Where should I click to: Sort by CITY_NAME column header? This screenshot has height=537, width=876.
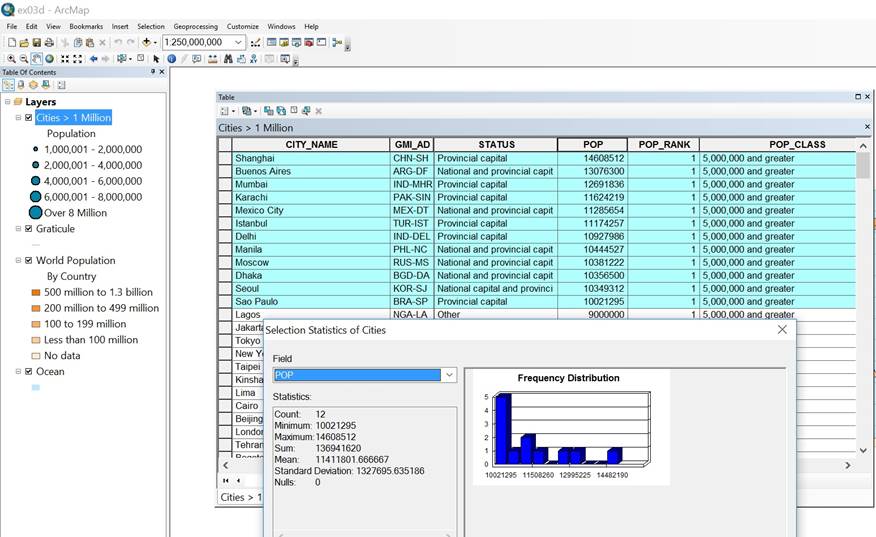(311, 145)
